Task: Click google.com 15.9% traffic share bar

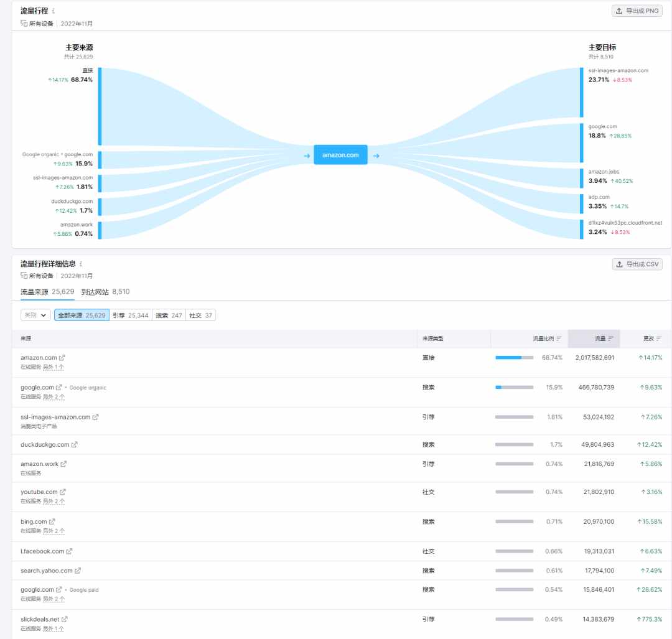Action: (x=515, y=387)
